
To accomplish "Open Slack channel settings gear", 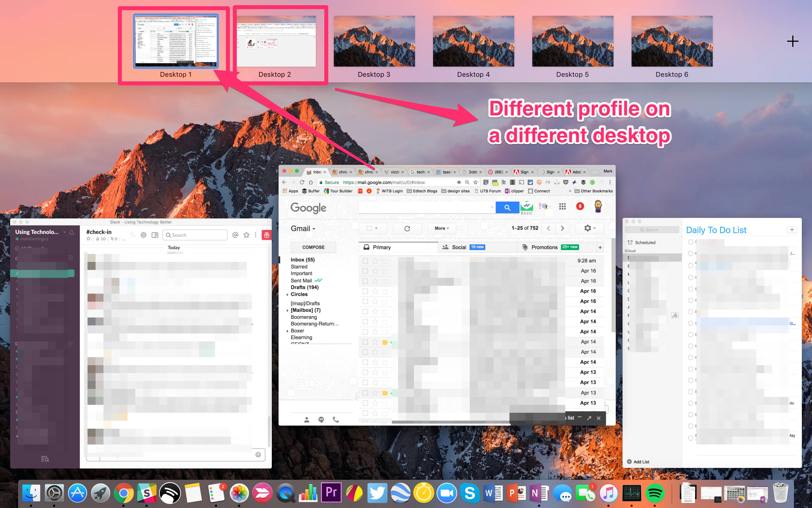I will pos(143,235).
